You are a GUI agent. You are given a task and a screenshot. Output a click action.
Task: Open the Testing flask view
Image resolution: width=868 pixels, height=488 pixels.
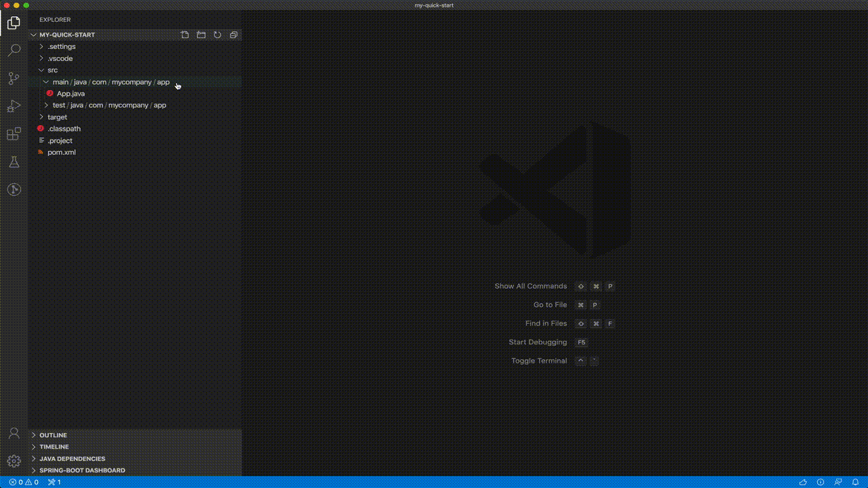[14, 162]
